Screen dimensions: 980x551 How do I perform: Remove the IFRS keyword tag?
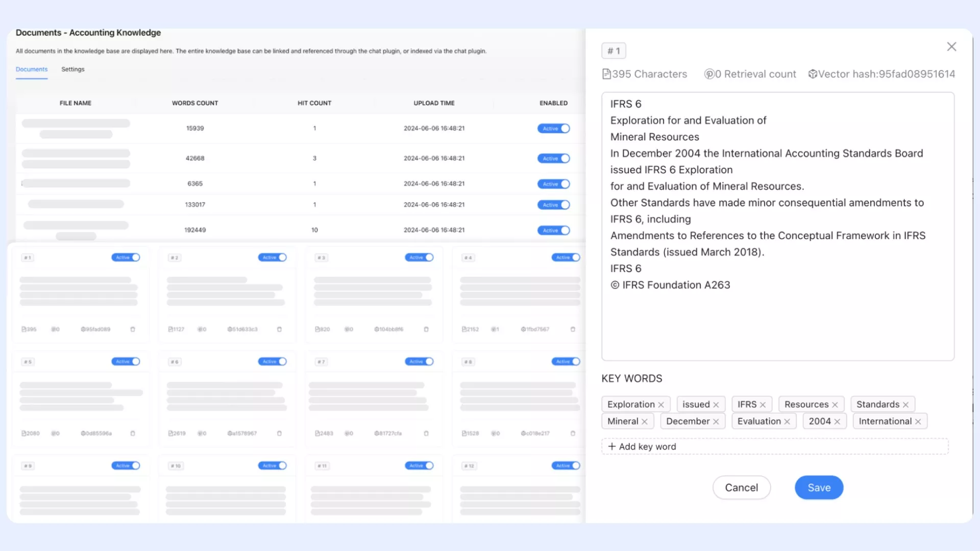click(x=763, y=405)
